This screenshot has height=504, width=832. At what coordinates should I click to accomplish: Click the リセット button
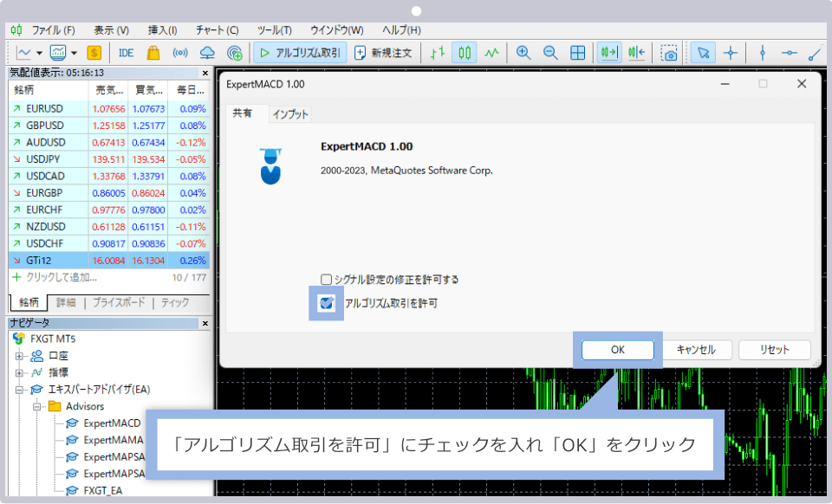(775, 350)
